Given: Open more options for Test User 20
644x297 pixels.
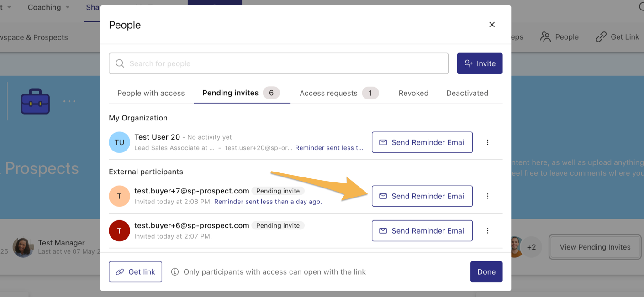Looking at the screenshot, I should point(488,142).
